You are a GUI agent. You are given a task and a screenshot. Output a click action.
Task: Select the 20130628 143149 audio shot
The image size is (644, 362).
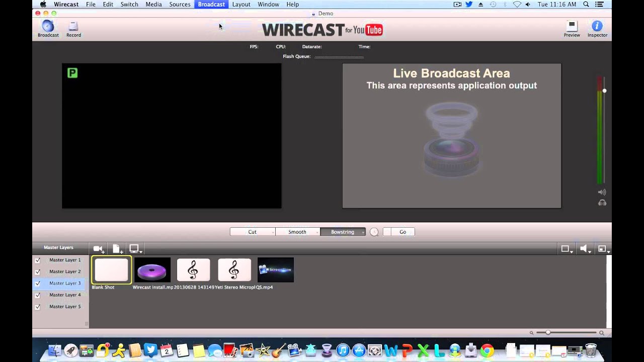point(193,270)
